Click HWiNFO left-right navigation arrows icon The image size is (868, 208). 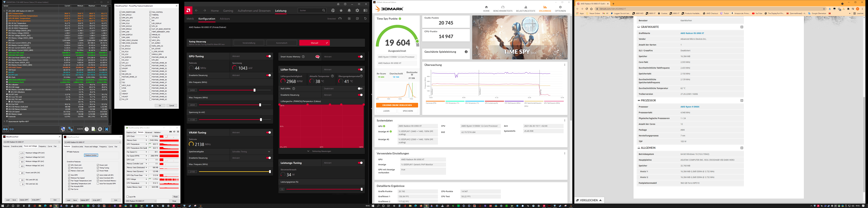(5, 129)
